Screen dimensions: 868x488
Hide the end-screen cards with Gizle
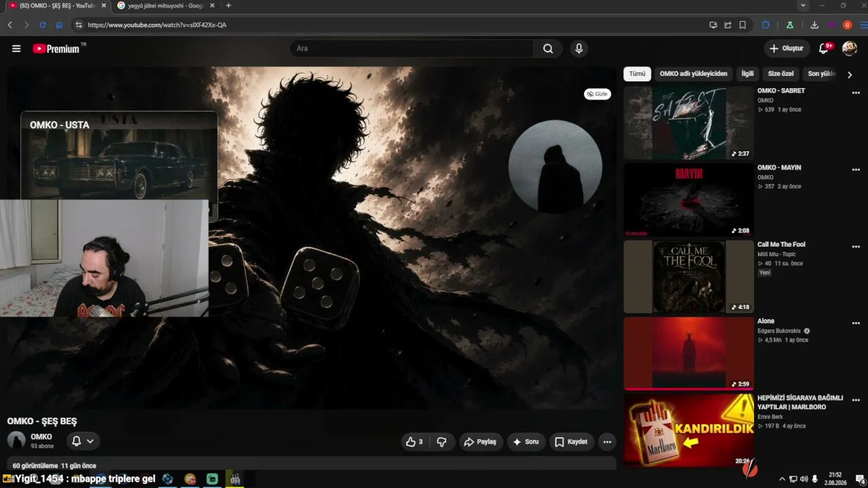[597, 94]
